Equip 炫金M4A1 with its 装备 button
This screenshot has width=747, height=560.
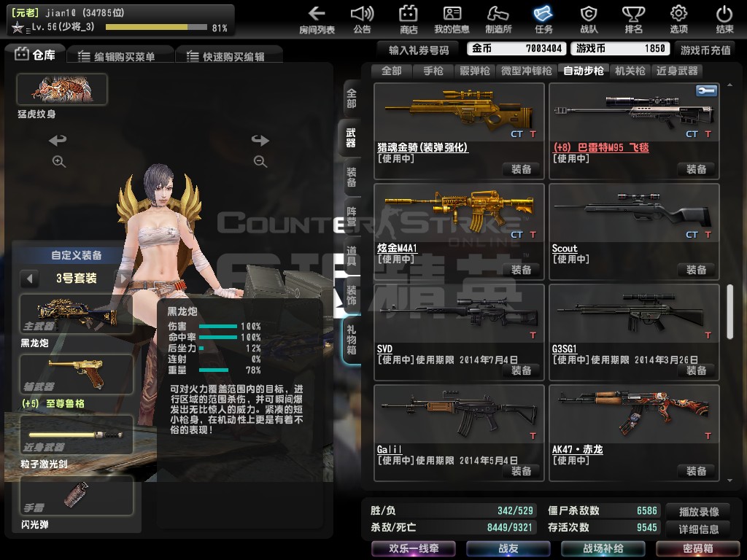coord(521,270)
